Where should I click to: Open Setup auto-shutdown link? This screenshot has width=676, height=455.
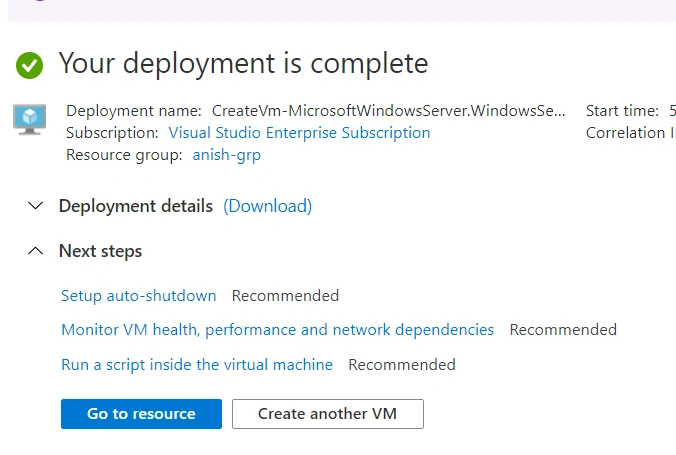[x=138, y=296]
